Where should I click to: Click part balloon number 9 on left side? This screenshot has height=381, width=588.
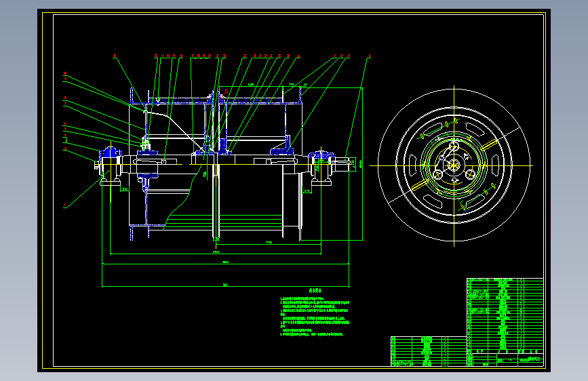coord(65,79)
